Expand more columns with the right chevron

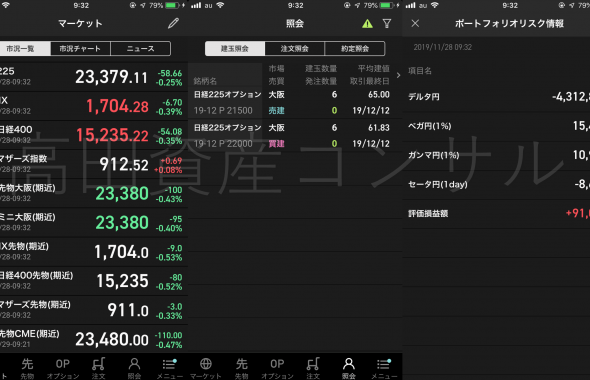point(398,75)
